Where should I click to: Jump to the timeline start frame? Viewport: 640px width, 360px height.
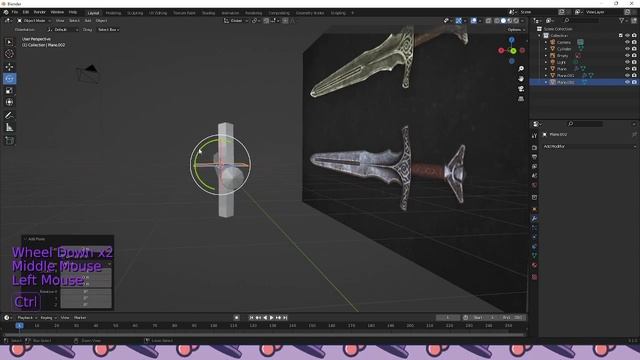(251, 318)
